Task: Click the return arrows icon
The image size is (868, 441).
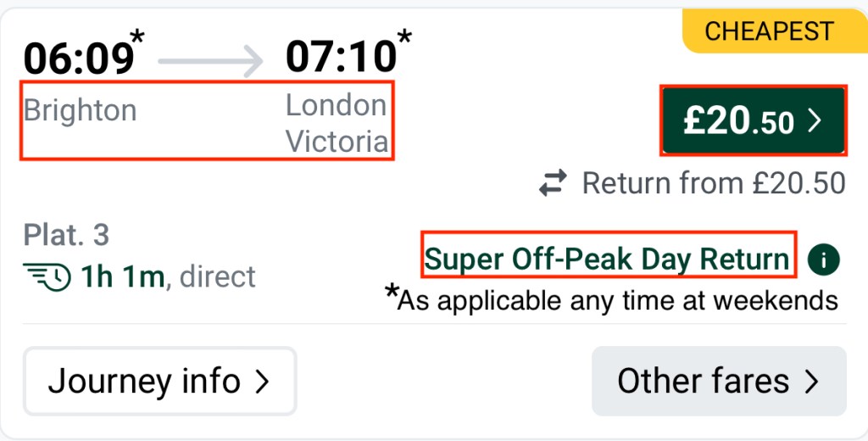Action: coord(554,183)
